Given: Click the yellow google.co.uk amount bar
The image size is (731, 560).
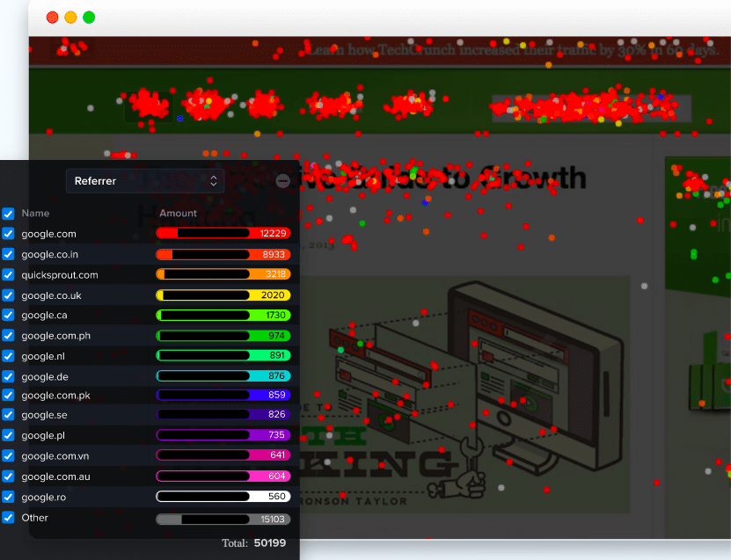Looking at the screenshot, I should (223, 295).
